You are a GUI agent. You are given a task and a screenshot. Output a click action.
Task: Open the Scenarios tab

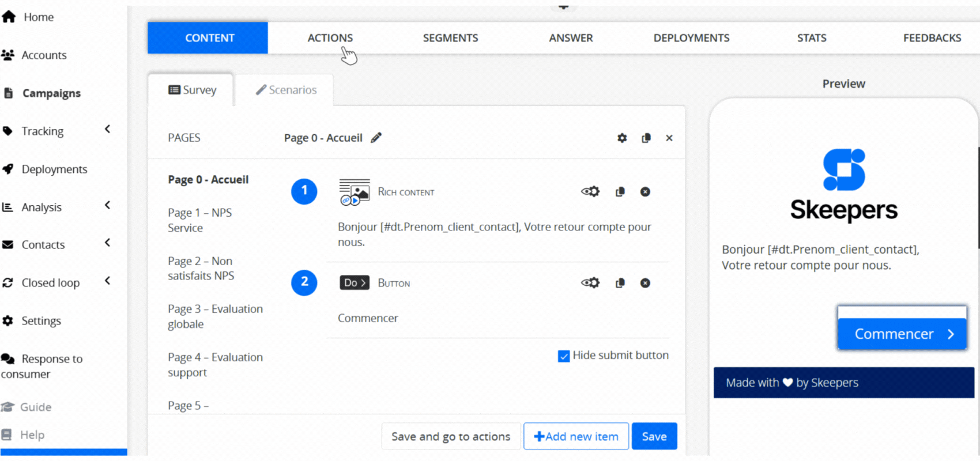tap(287, 90)
